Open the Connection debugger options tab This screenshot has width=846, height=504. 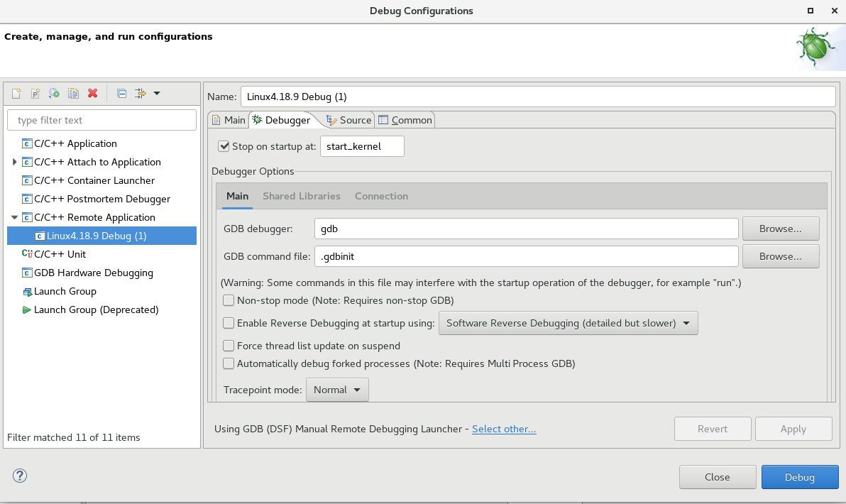[381, 196]
